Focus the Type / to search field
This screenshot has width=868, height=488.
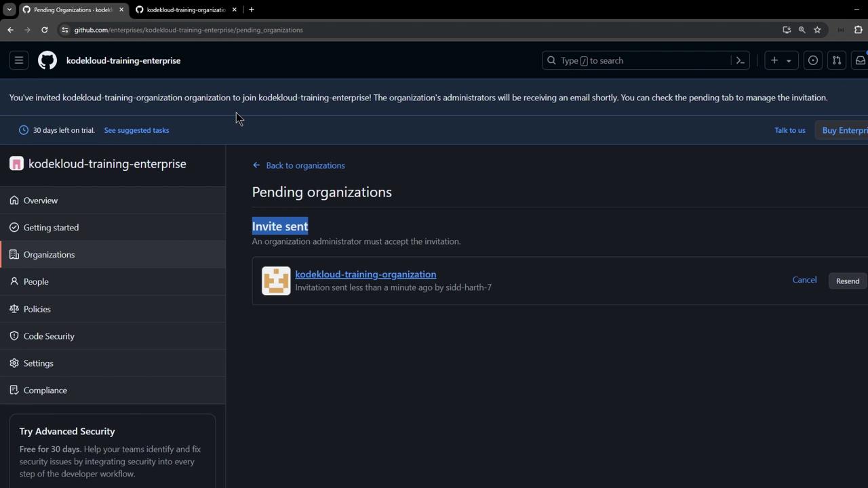[x=637, y=60]
